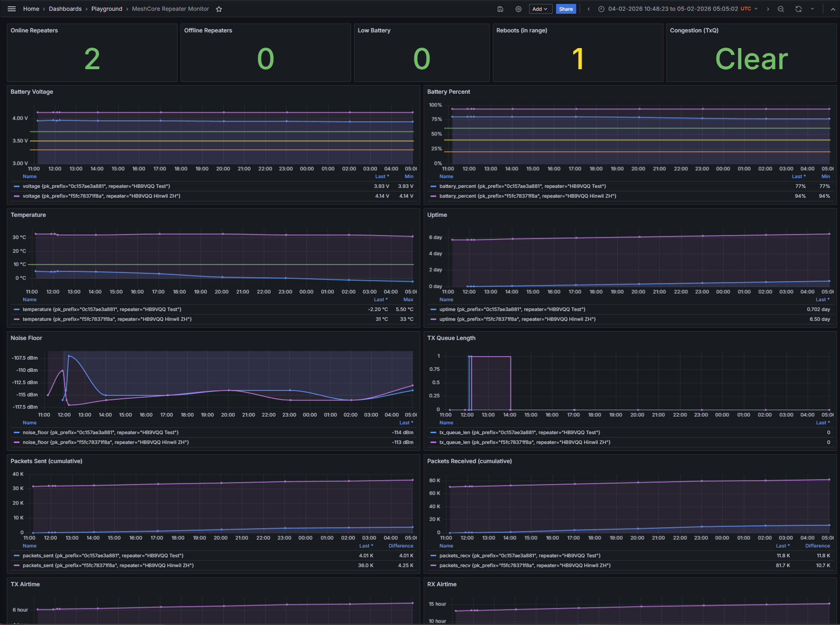The image size is (840, 625).
Task: Expand the auto-refresh interval dropdown
Action: click(812, 9)
